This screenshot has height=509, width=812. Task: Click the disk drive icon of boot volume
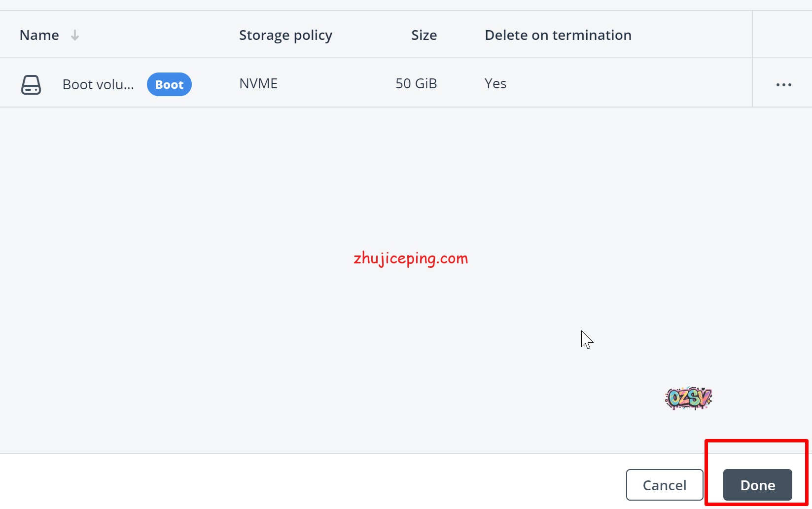pos(31,84)
